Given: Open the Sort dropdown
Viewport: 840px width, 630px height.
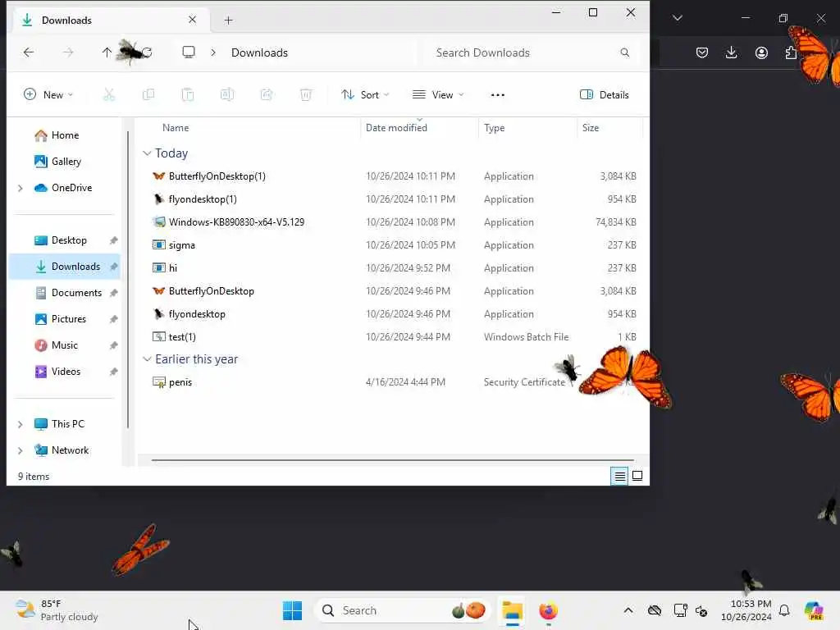Looking at the screenshot, I should tap(365, 95).
